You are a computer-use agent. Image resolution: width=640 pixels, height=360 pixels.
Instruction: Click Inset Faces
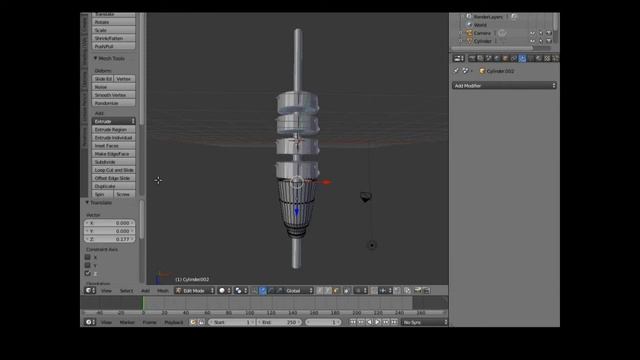pos(113,146)
